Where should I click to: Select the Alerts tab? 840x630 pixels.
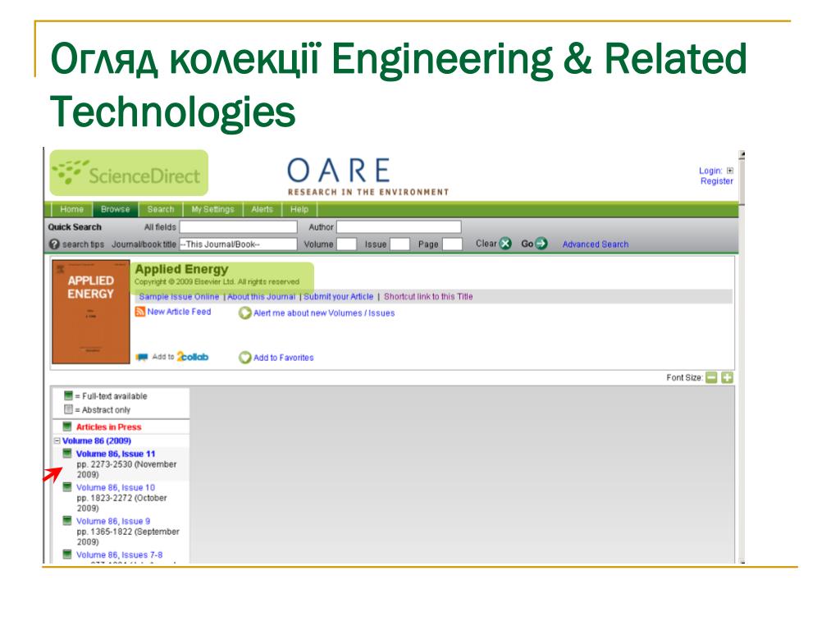262,209
